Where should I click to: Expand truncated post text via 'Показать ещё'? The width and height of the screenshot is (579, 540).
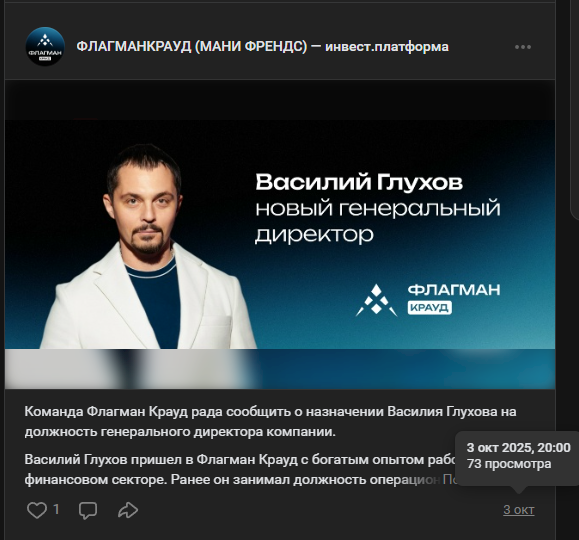pyautogui.click(x=449, y=479)
